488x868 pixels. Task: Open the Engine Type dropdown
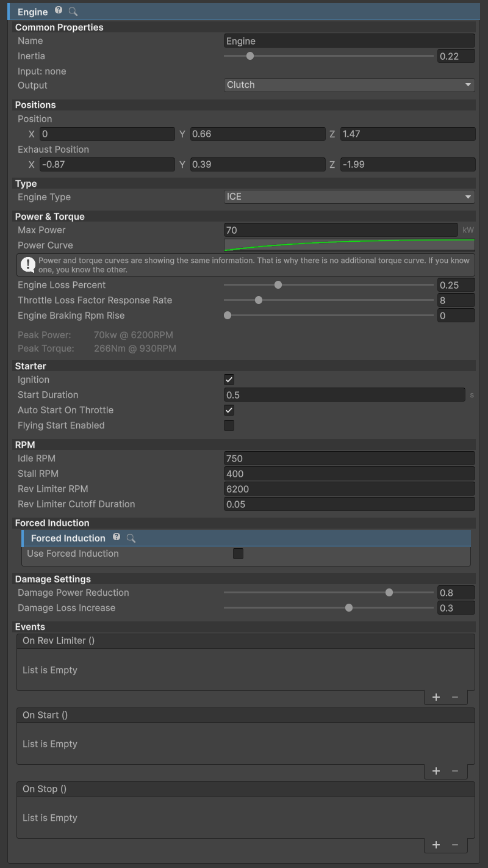pos(350,197)
